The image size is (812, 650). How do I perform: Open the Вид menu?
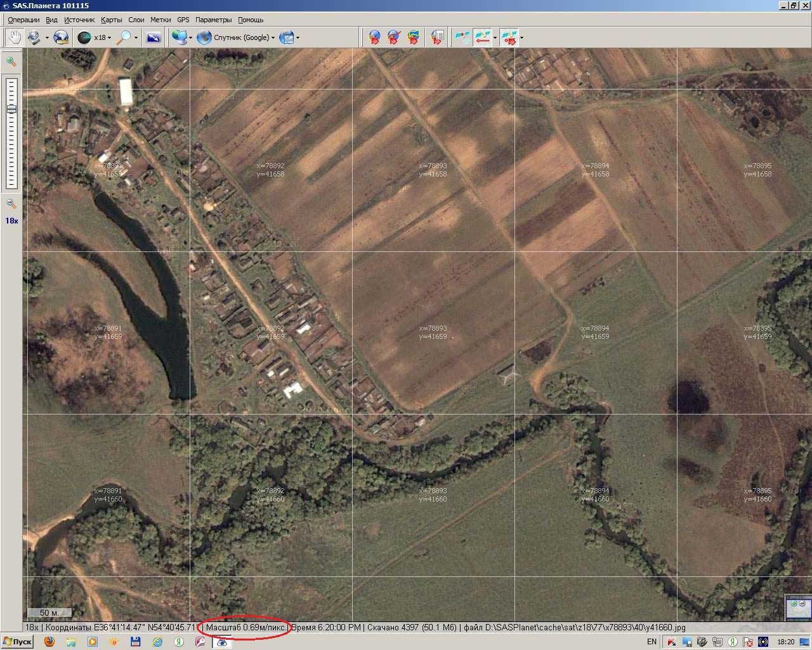[51, 20]
